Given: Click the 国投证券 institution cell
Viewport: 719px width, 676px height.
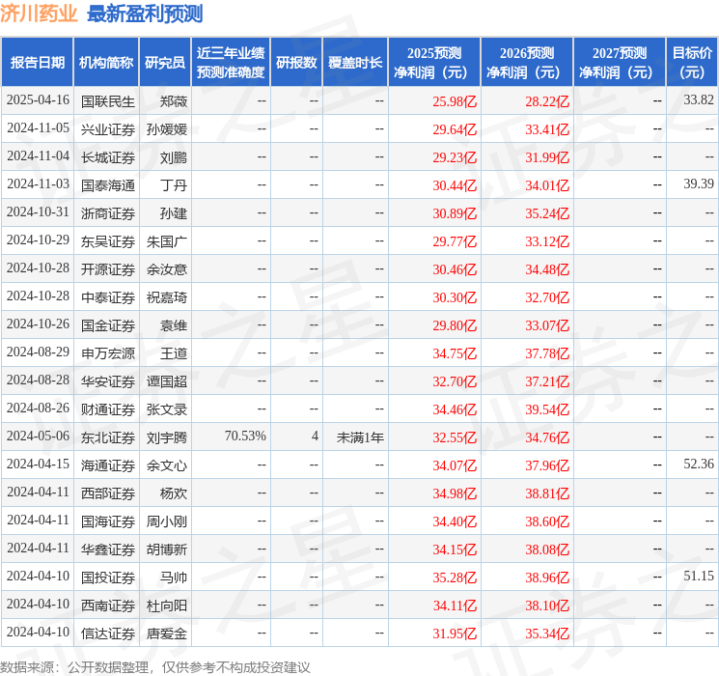Looking at the screenshot, I should (x=108, y=577).
